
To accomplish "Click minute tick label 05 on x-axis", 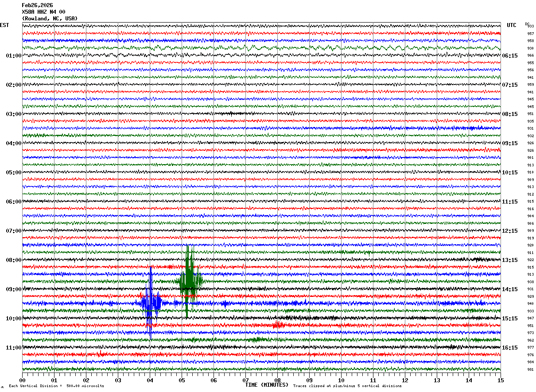I will 182,380.
